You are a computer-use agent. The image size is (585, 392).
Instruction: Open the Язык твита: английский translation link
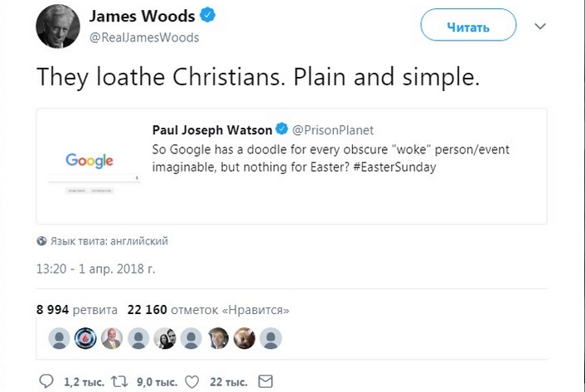pyautogui.click(x=109, y=241)
